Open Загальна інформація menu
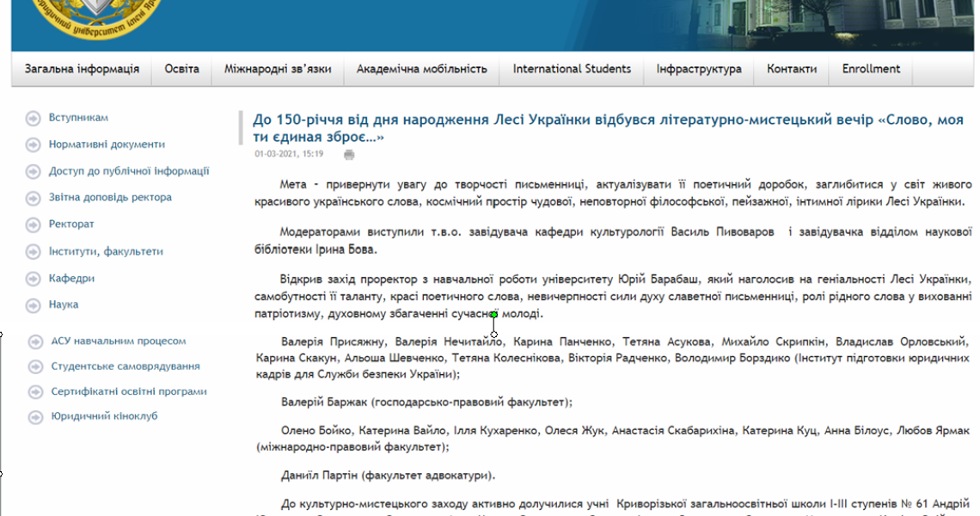 [82, 69]
